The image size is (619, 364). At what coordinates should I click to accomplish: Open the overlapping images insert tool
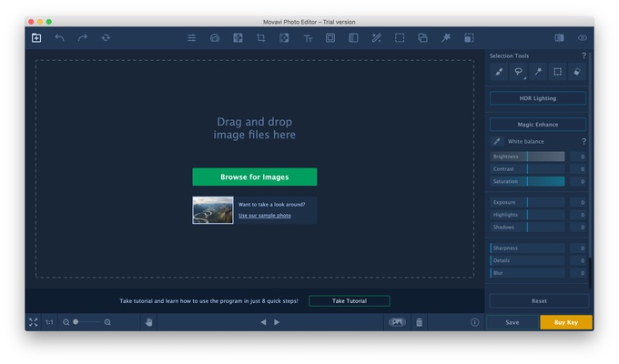pos(422,38)
